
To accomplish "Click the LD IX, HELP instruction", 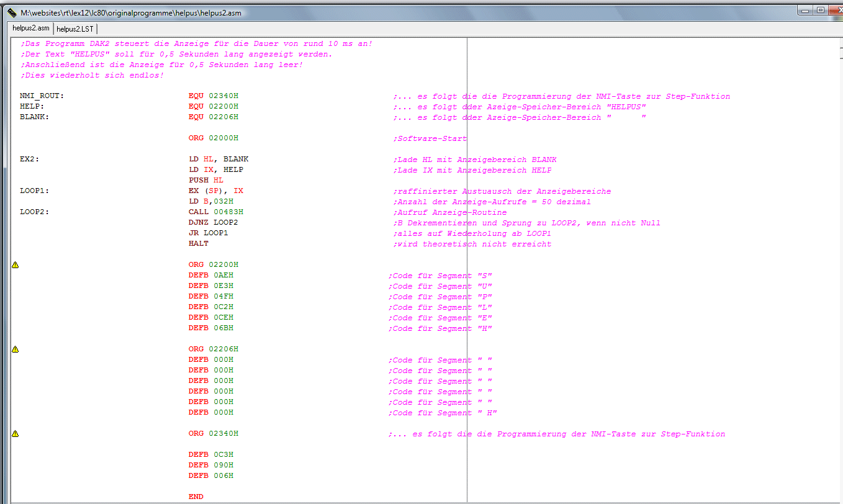I will (x=216, y=170).
